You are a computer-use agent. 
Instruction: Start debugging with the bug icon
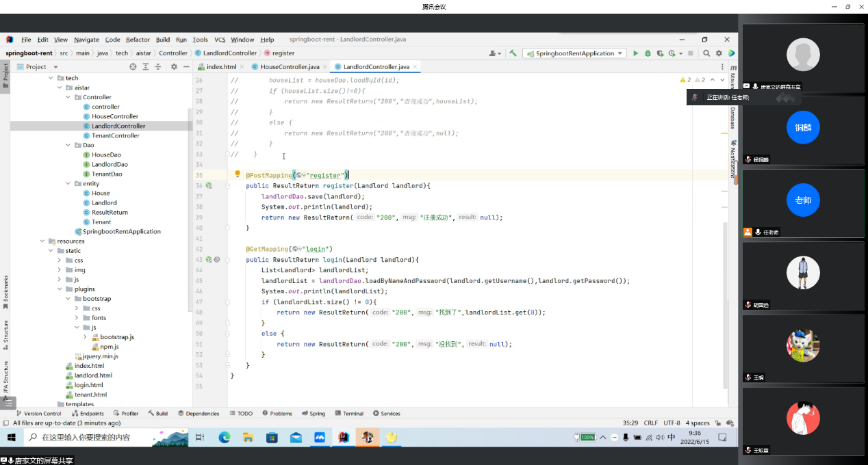(x=648, y=53)
